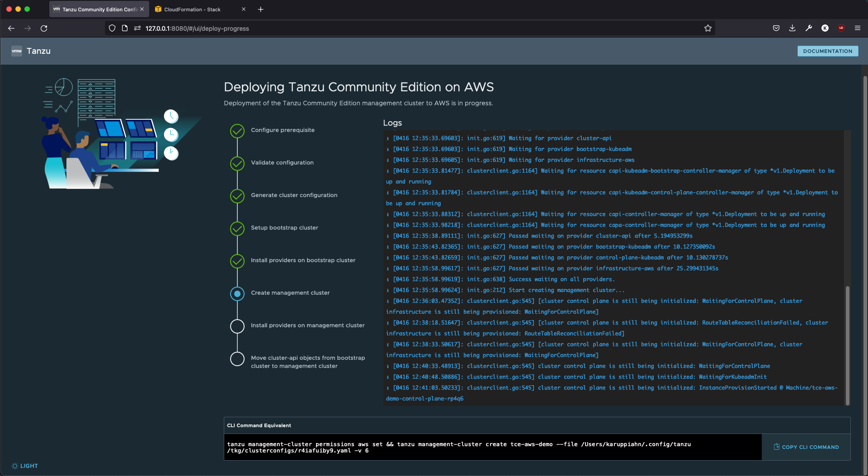This screenshot has height=476, width=868.
Task: Click the Generate cluster configuration checkmark
Action: (x=237, y=196)
